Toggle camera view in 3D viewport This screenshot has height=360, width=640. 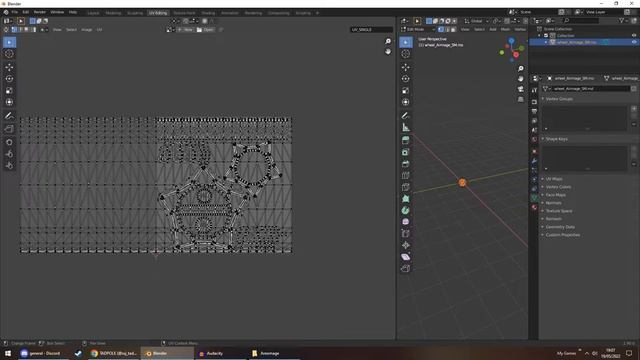tap(520, 89)
